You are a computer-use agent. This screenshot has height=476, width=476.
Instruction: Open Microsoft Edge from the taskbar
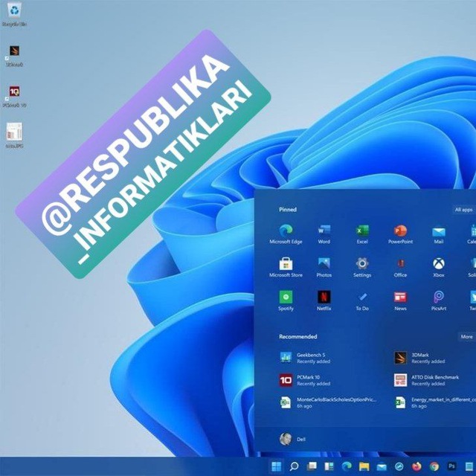(x=347, y=466)
